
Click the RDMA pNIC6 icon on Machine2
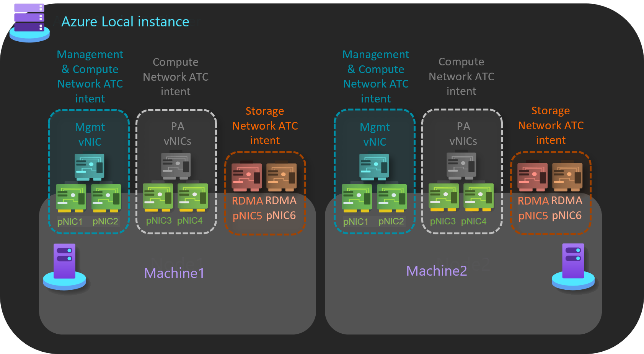click(568, 176)
